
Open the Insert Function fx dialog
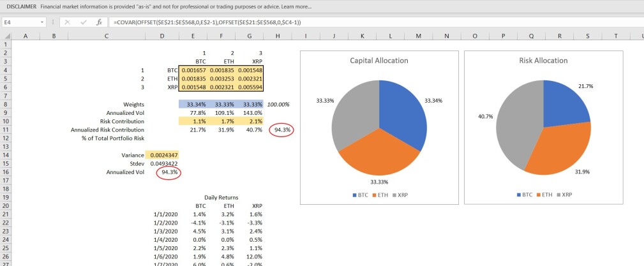[99, 22]
